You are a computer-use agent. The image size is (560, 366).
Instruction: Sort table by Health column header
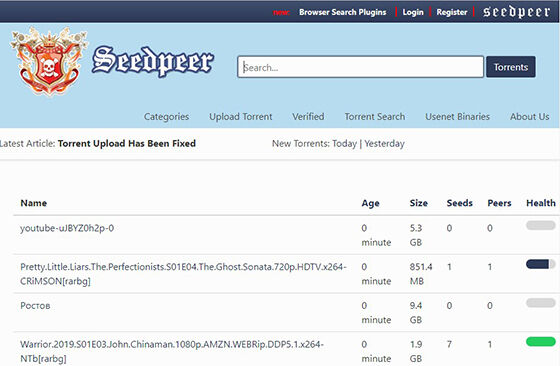[541, 203]
